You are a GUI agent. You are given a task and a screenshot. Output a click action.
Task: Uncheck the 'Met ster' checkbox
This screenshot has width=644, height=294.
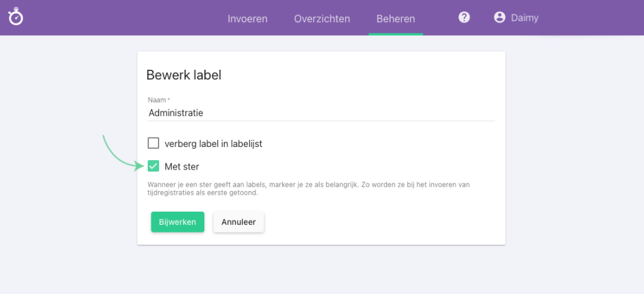coord(153,166)
